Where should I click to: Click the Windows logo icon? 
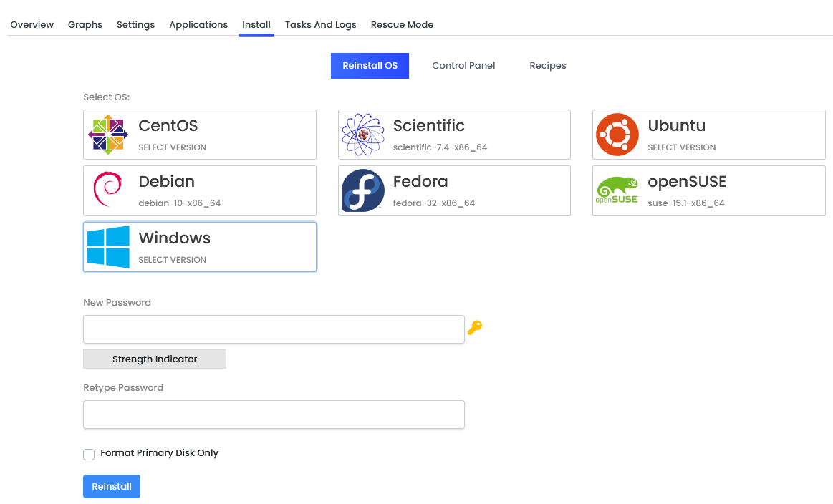(108, 247)
